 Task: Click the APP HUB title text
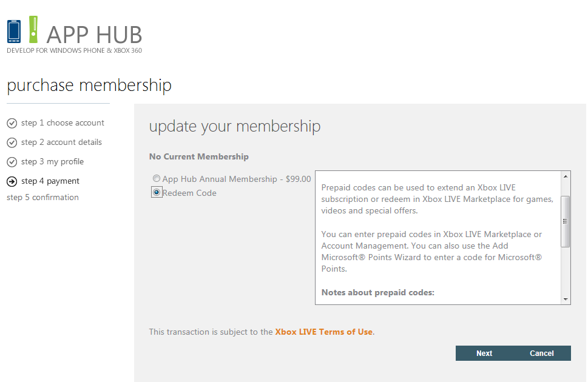tap(94, 34)
